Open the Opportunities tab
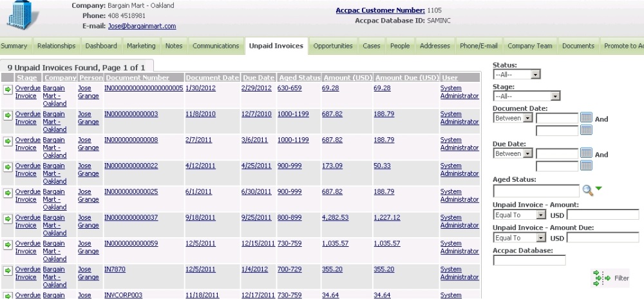This screenshot has height=301, width=644. coord(333,46)
